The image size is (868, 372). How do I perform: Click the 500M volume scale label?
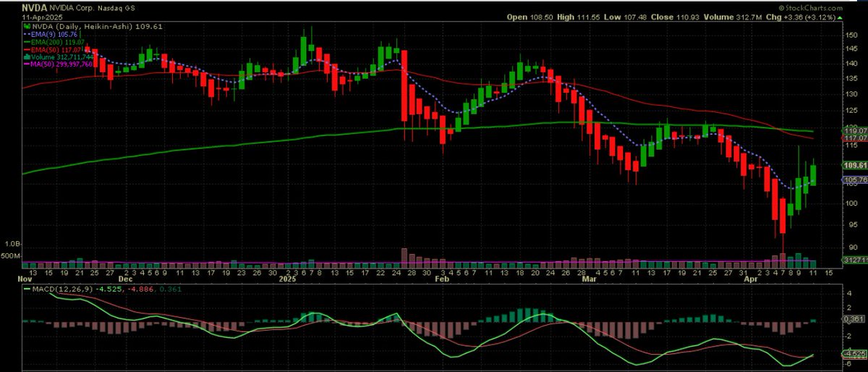point(10,256)
